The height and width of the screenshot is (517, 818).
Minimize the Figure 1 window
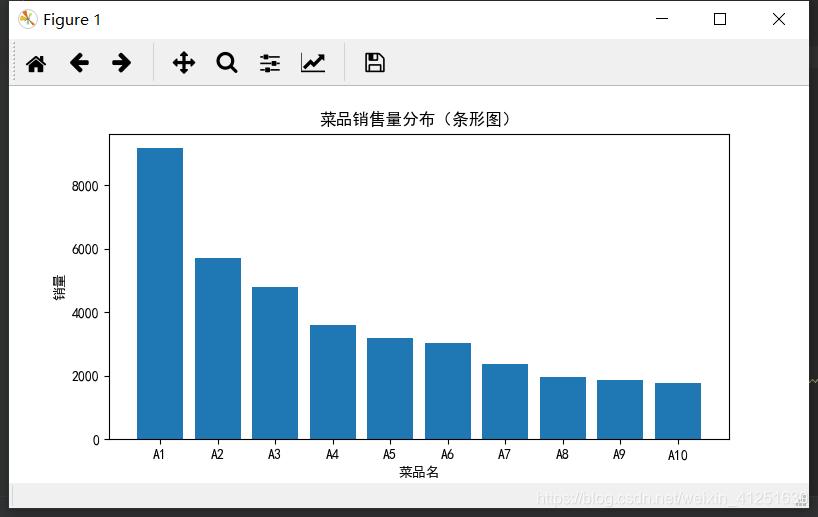click(x=662, y=19)
